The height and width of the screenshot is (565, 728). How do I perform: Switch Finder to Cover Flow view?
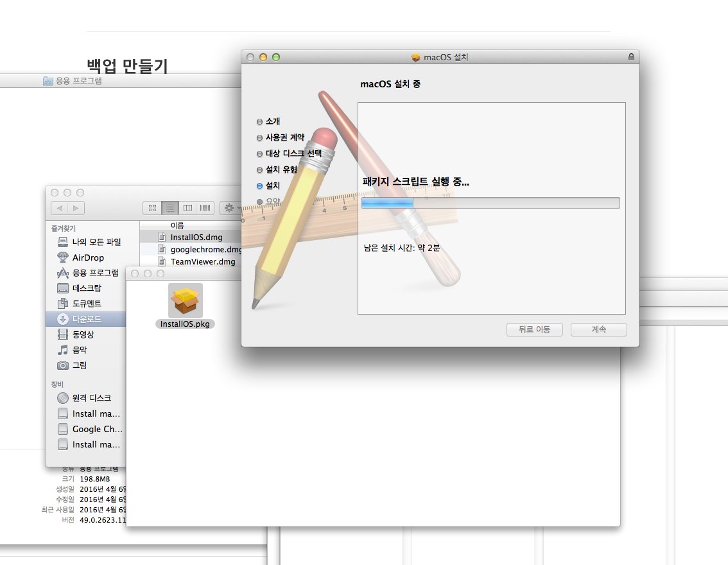(205, 208)
